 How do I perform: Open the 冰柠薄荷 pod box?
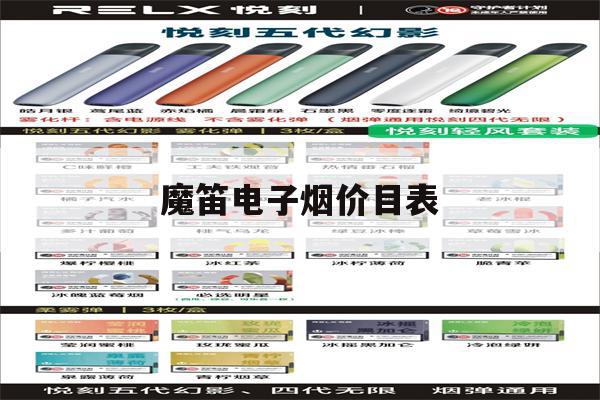pos(368,249)
